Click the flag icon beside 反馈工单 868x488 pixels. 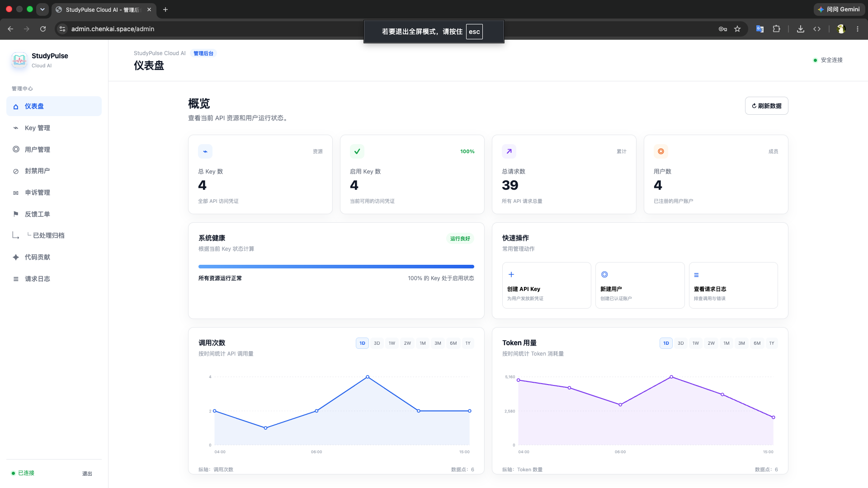[16, 214]
